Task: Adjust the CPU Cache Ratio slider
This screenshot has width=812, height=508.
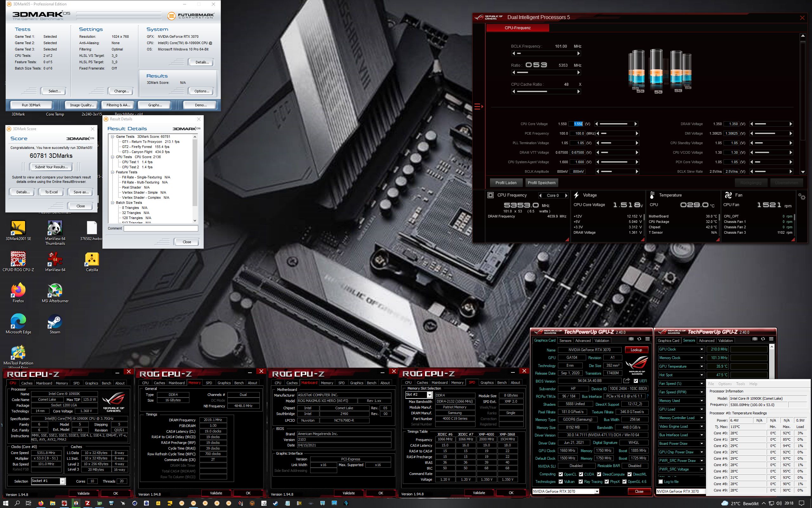Action: (546, 91)
